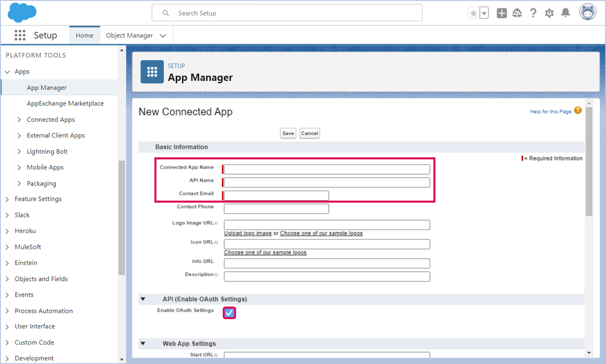Screen dimensions: 606x364
Task: Click the magnifier icon in Search Setup
Action: tap(166, 13)
